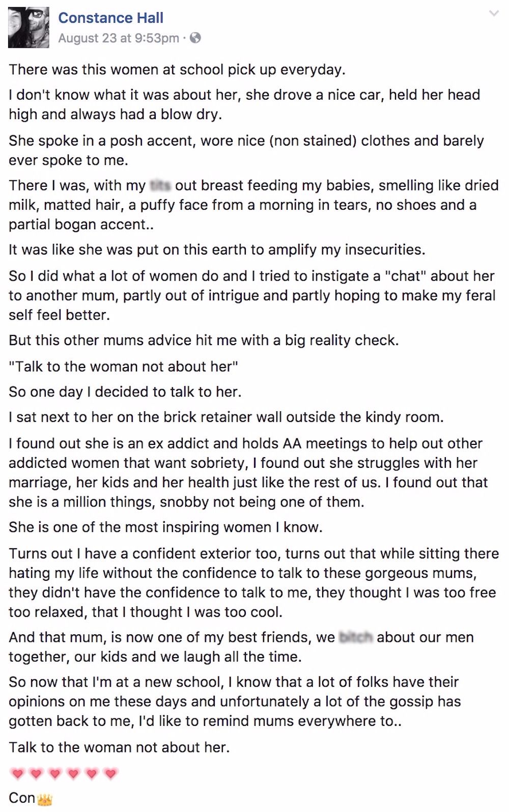
Task: Open the post options chevron menu
Action: coord(494,14)
